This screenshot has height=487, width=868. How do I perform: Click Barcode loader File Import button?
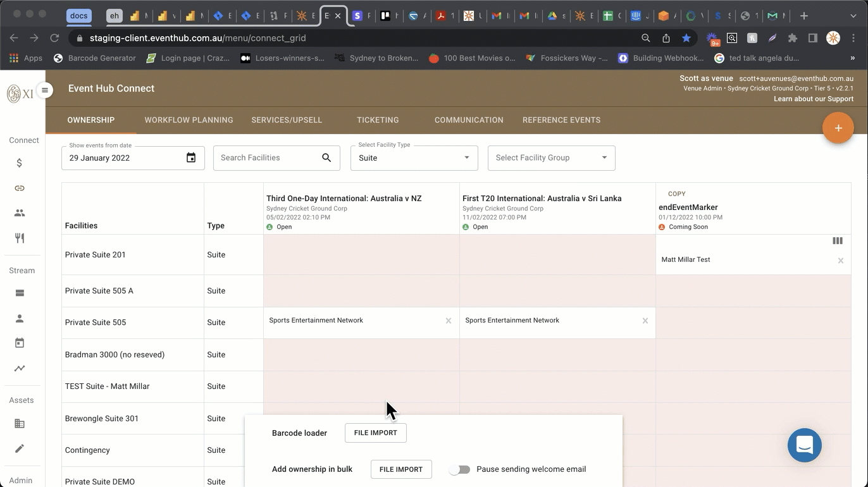375,433
